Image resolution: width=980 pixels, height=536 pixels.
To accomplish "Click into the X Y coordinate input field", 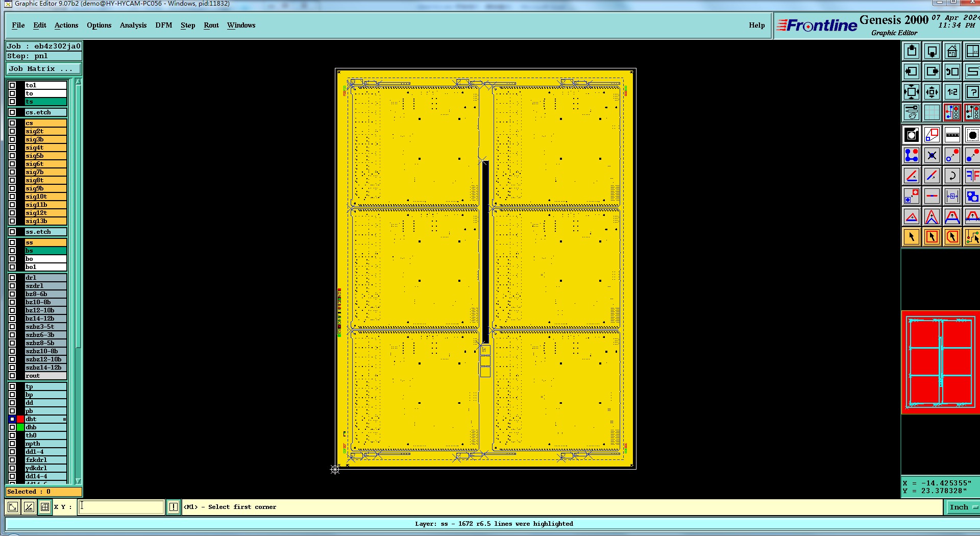I will pyautogui.click(x=121, y=507).
